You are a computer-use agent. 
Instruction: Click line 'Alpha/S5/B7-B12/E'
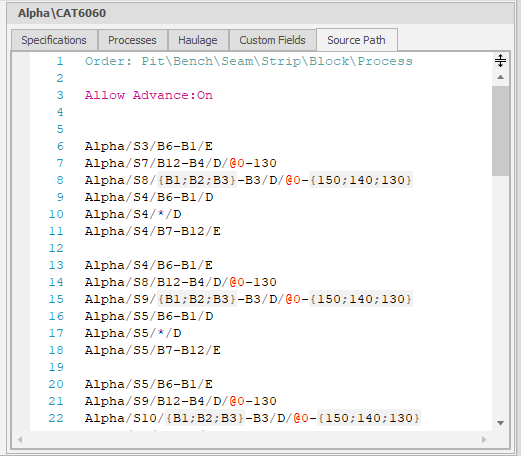[x=153, y=350]
